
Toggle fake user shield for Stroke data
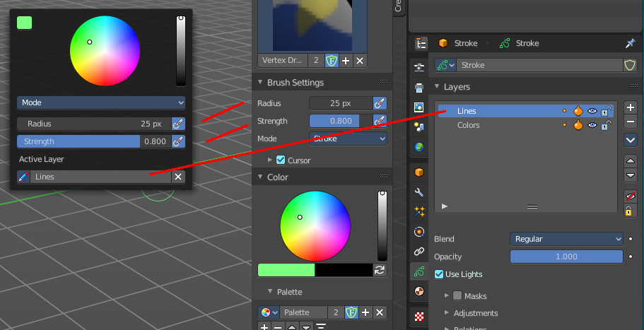pos(630,65)
